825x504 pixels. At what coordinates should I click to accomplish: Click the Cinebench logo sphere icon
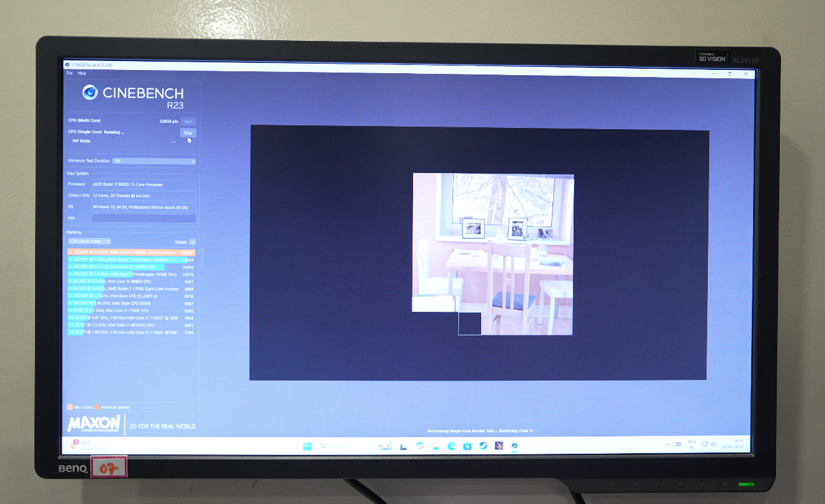point(90,92)
